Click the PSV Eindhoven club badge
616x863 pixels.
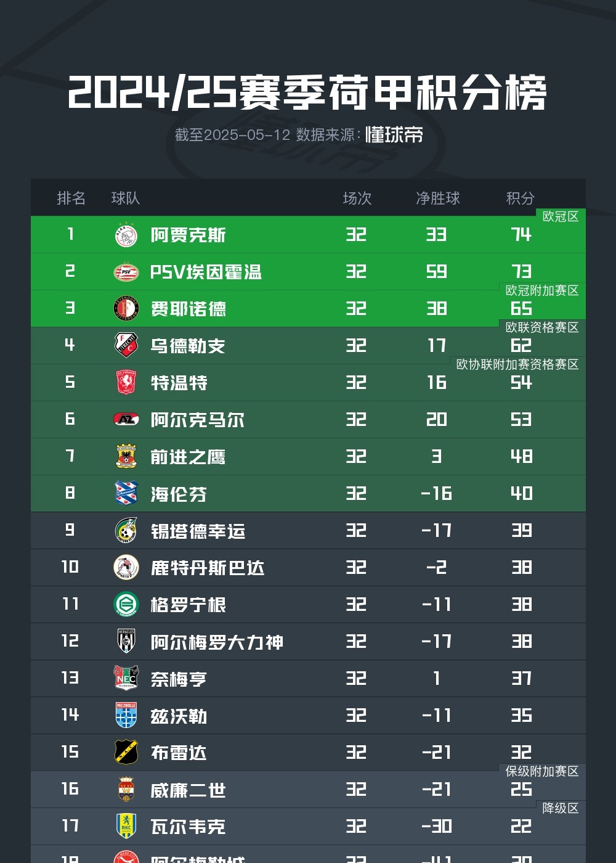[x=126, y=272]
